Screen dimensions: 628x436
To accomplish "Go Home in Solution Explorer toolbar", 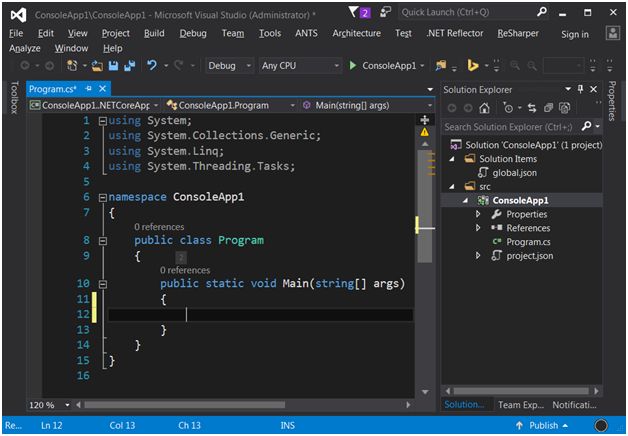I will (x=485, y=108).
